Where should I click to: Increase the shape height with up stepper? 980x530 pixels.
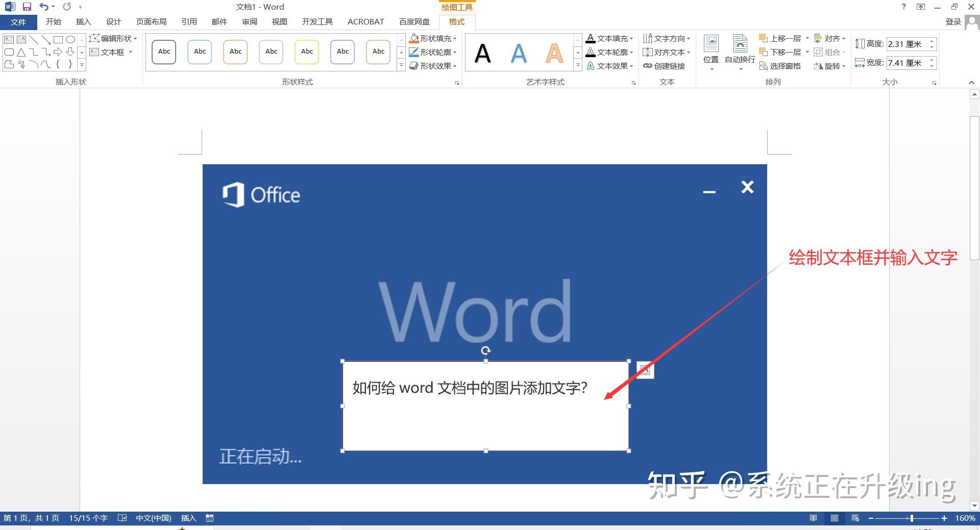[x=932, y=41]
